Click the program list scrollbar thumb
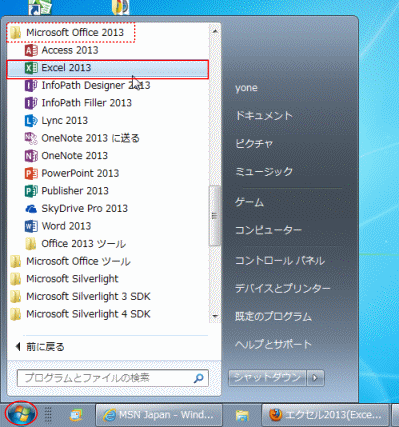Image resolution: width=399 pixels, height=427 pixels. (x=215, y=216)
